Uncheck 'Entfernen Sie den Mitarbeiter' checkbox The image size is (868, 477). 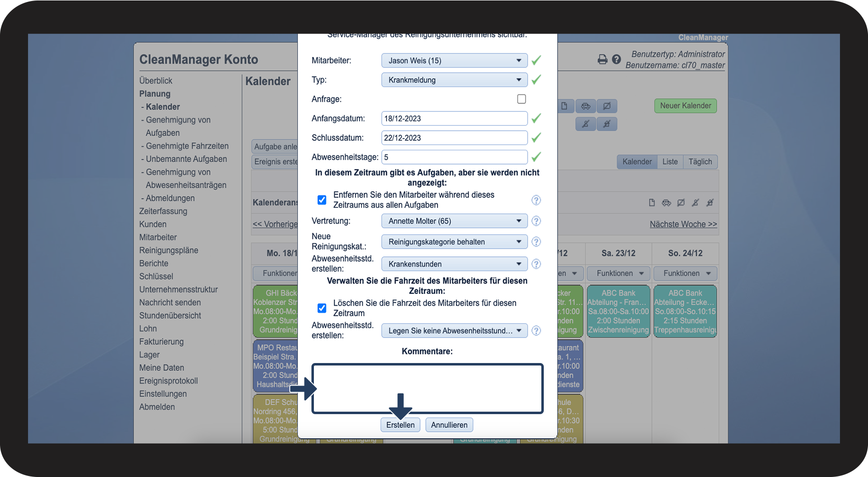point(322,200)
